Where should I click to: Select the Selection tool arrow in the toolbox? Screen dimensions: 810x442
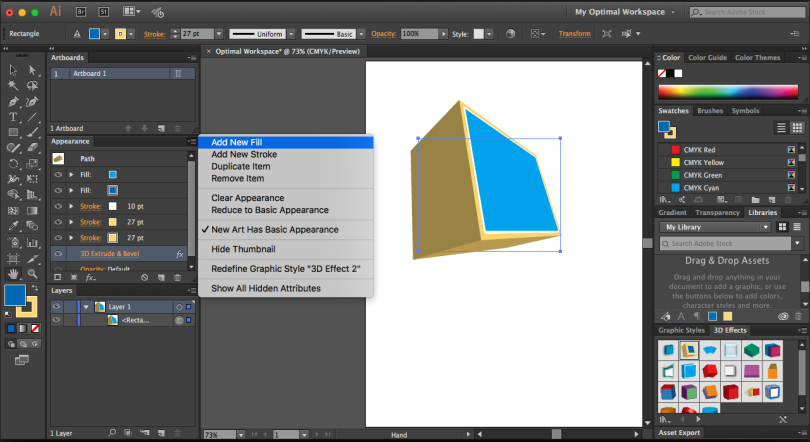13,70
